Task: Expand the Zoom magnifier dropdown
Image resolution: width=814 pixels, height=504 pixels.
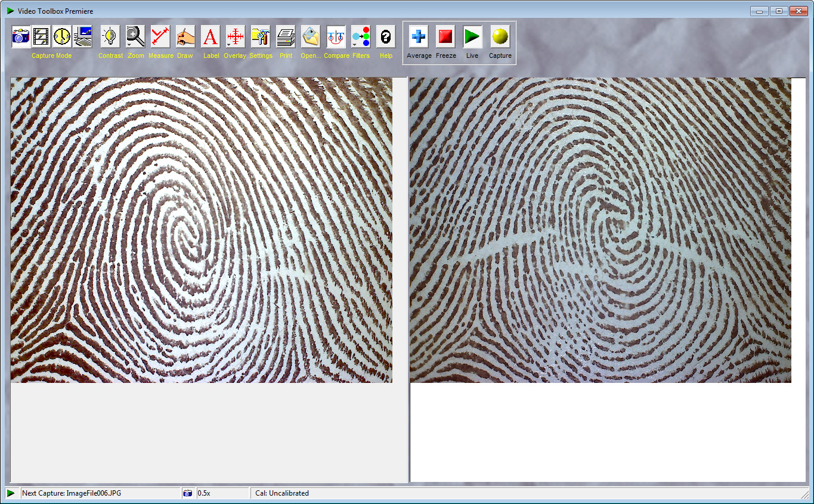Action: pos(129,45)
